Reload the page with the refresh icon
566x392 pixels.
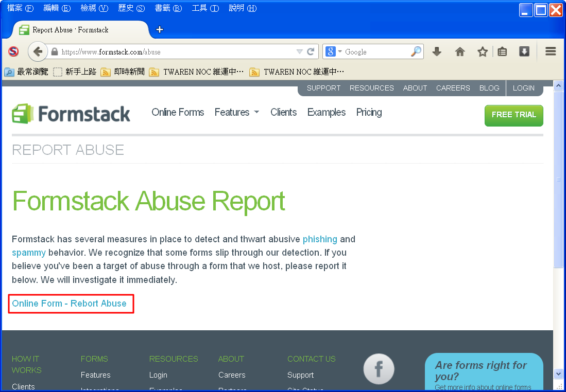click(311, 51)
